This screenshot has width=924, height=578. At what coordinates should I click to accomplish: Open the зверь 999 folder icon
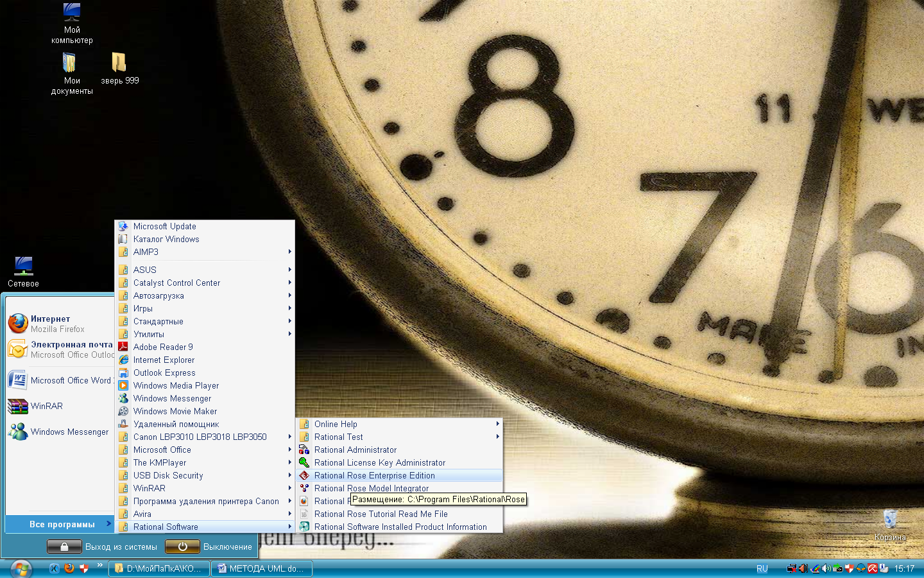(x=119, y=69)
